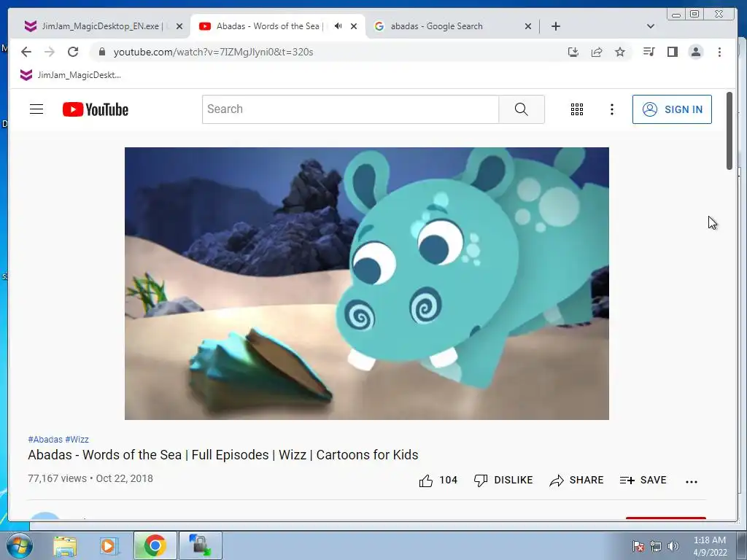Open the media control icon in Chrome toolbar
This screenshot has width=747, height=560.
pos(649,52)
